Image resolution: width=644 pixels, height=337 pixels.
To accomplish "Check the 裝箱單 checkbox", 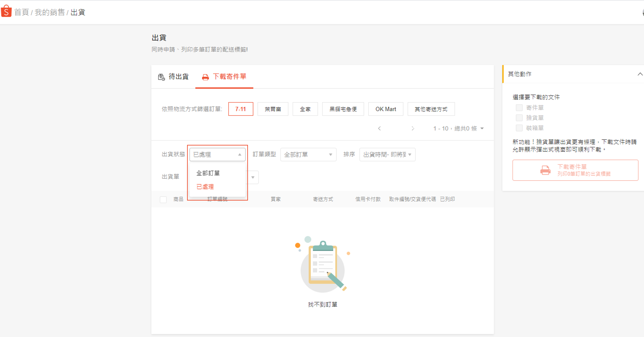I will 519,128.
